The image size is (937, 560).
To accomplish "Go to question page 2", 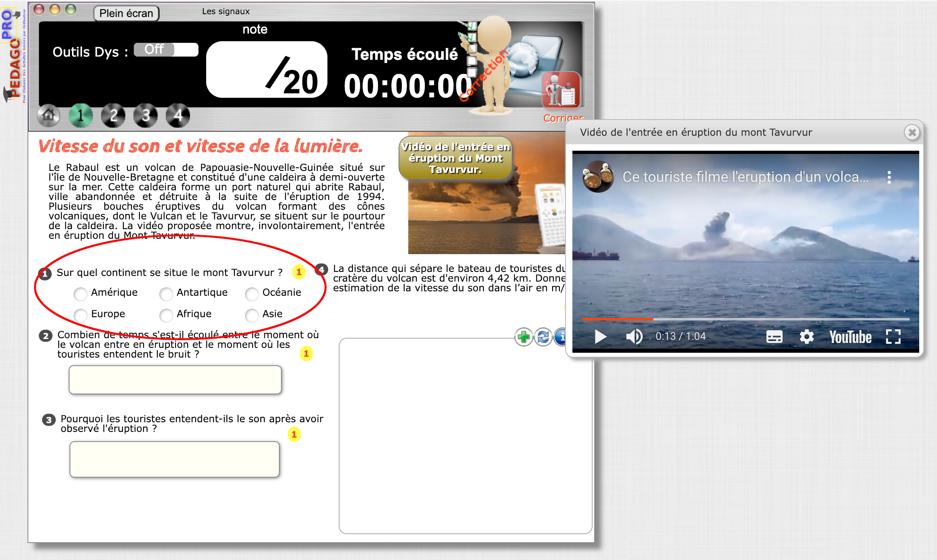I will coord(113,116).
